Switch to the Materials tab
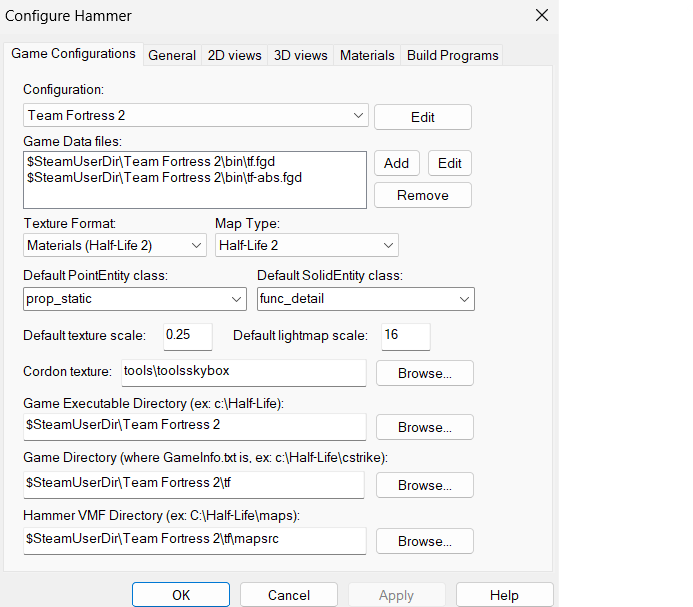This screenshot has width=693, height=607. (x=367, y=55)
